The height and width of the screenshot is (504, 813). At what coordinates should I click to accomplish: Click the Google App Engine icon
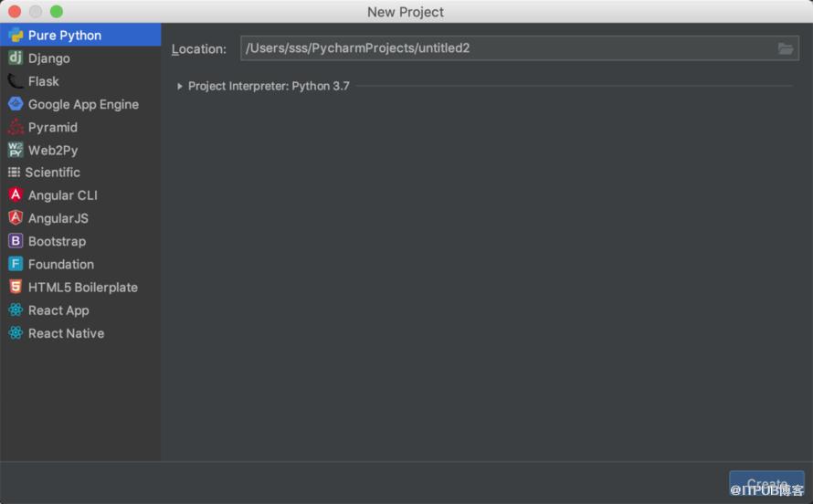pos(16,104)
